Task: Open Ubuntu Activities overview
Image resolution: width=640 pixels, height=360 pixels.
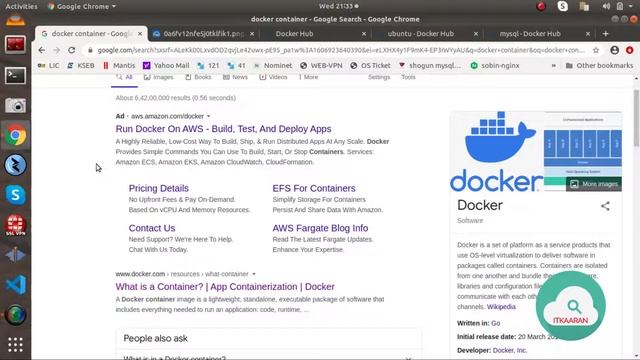Action: point(21,7)
